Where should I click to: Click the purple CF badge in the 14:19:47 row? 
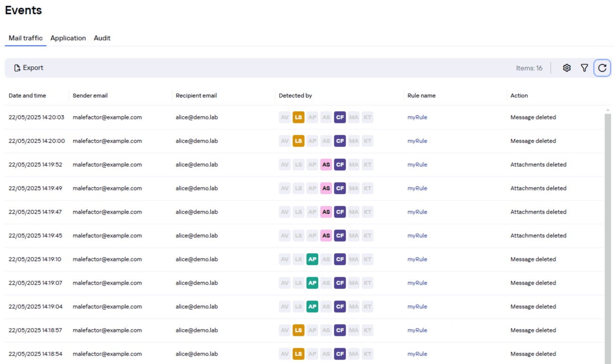pos(340,212)
